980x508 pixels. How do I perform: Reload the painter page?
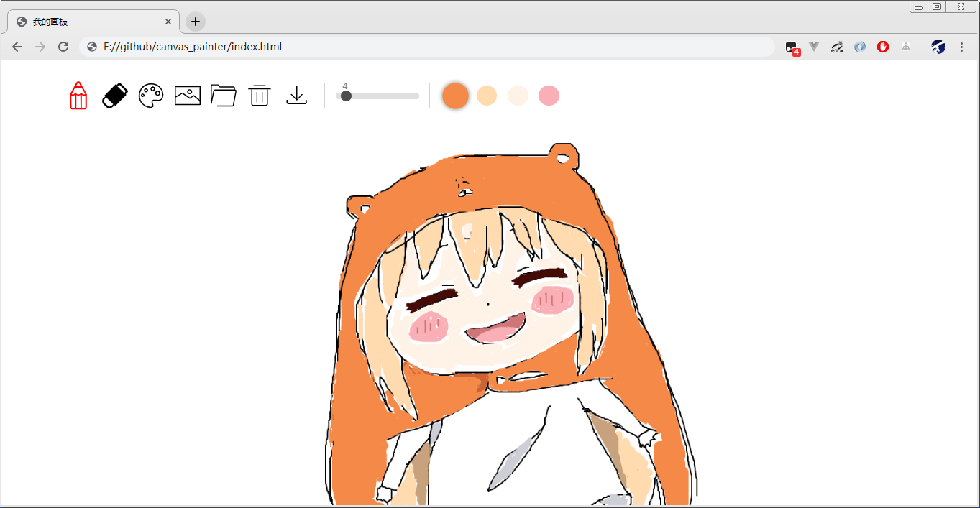click(x=63, y=46)
